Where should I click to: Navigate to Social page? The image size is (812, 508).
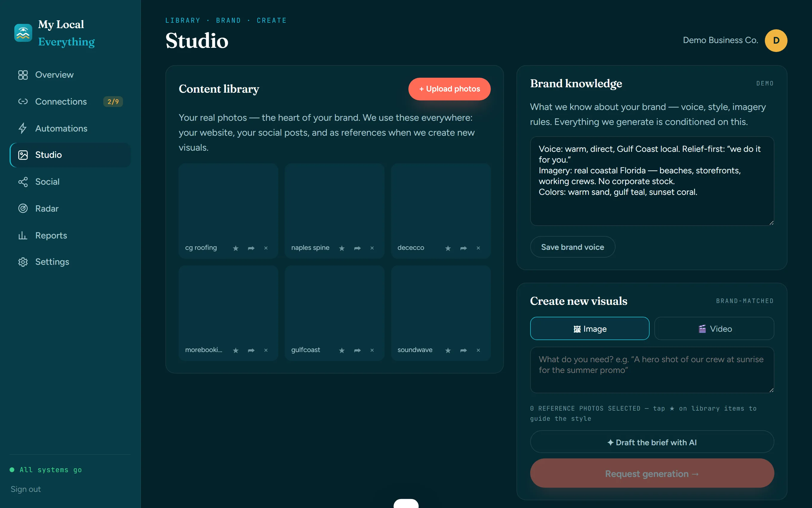pos(70,182)
